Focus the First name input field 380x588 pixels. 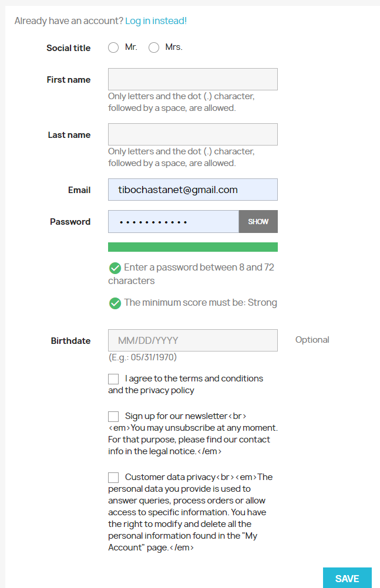click(193, 79)
